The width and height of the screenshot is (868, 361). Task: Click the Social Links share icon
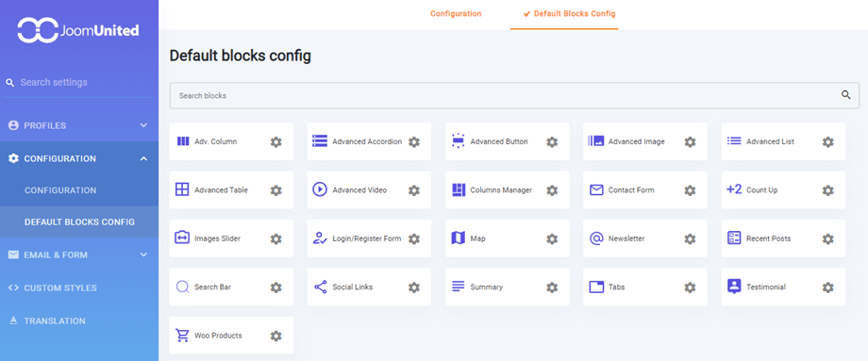[x=321, y=287]
